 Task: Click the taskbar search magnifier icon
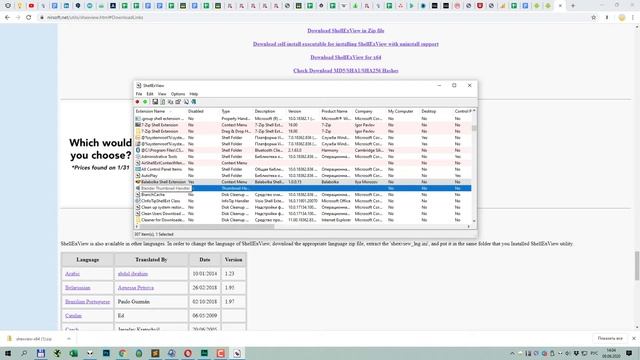tap(24, 353)
